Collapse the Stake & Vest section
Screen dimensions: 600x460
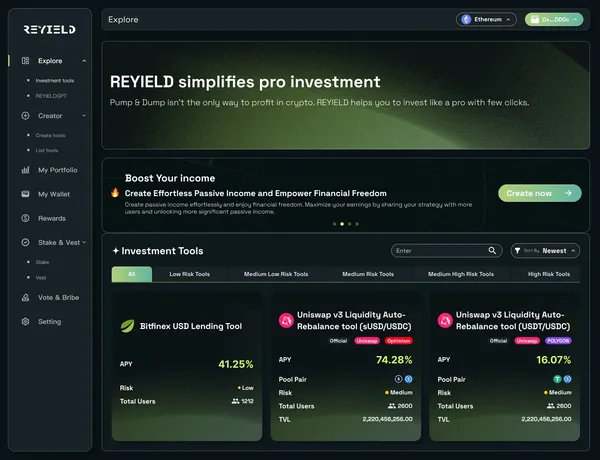pos(84,242)
